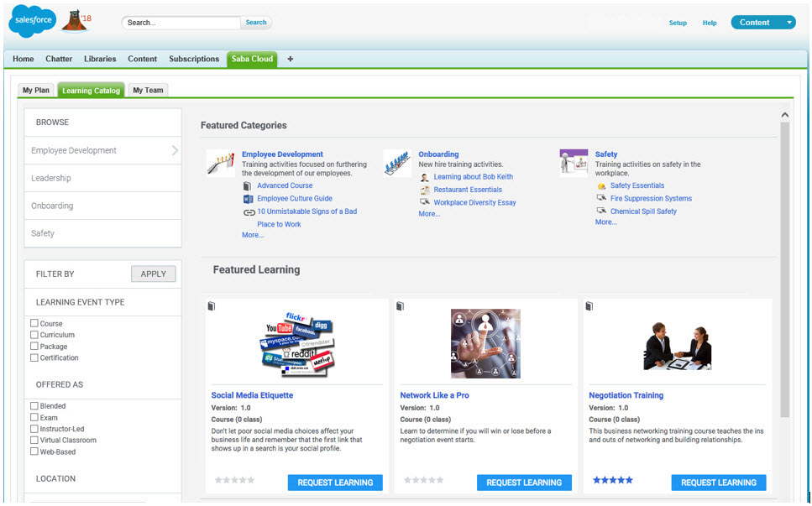812x506 pixels.
Task: Click the Employee Development category icon
Action: 221,164
